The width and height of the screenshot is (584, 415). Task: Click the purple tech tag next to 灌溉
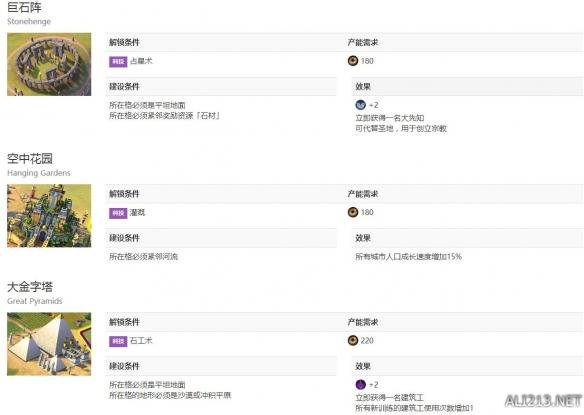click(x=118, y=213)
